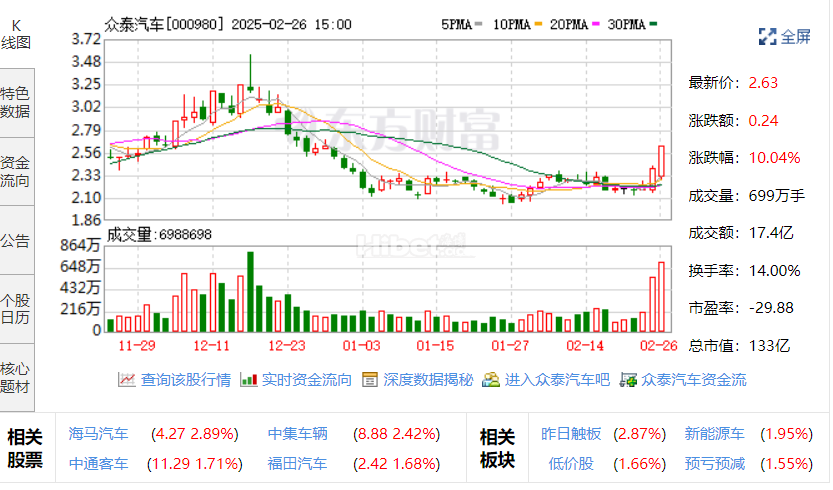Click the chart title 众泰汽车[000980]

pos(164,24)
